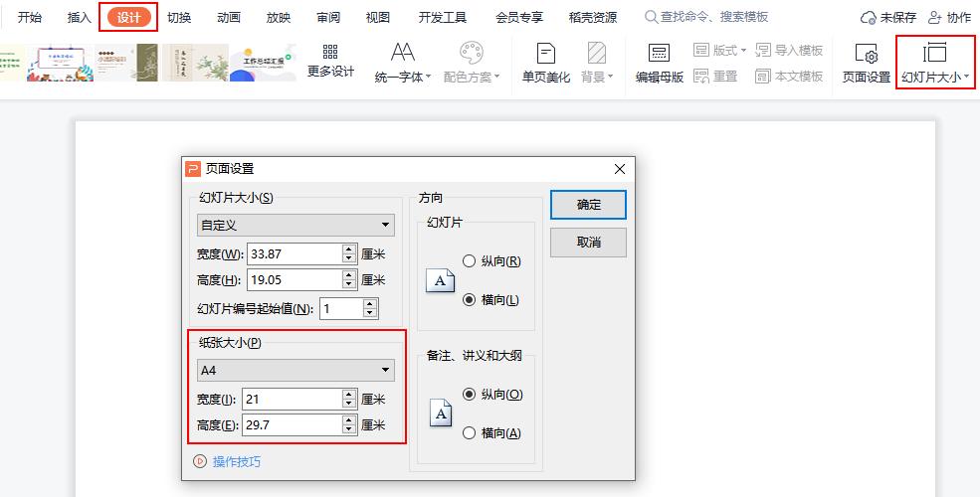Select the green plant theme thumbnail
Screen dimensions: 980x497
click(x=127, y=63)
